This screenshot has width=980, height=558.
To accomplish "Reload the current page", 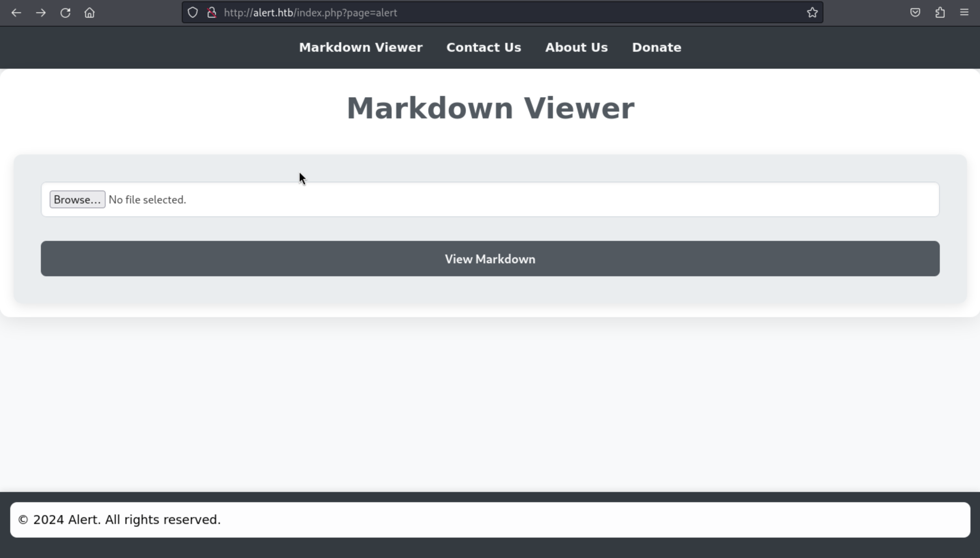I will click(x=65, y=13).
